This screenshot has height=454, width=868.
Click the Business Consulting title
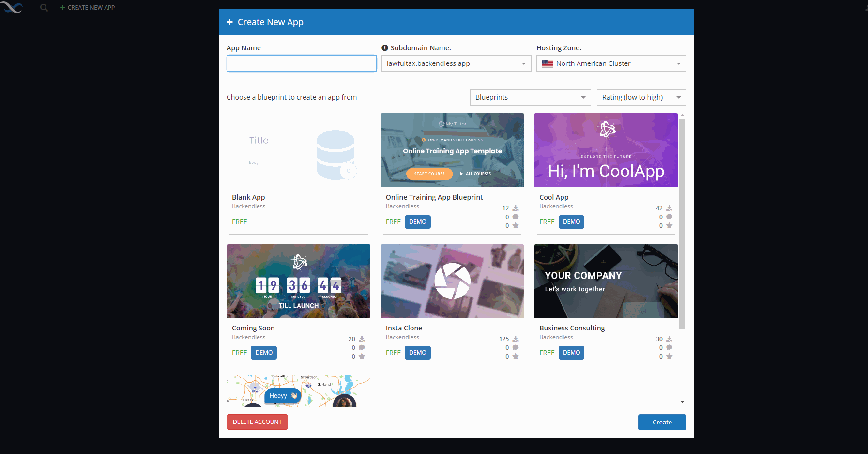coord(572,328)
